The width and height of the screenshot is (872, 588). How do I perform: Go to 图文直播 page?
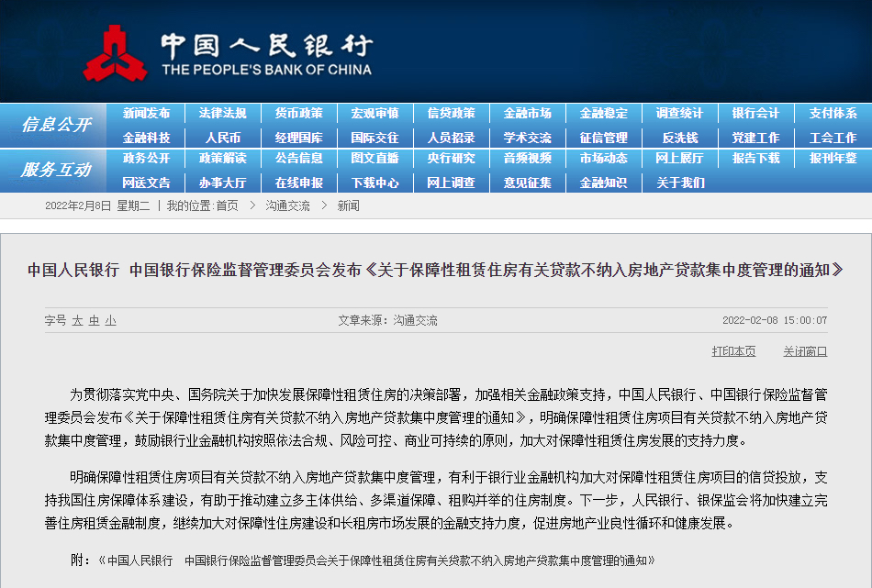[375, 159]
